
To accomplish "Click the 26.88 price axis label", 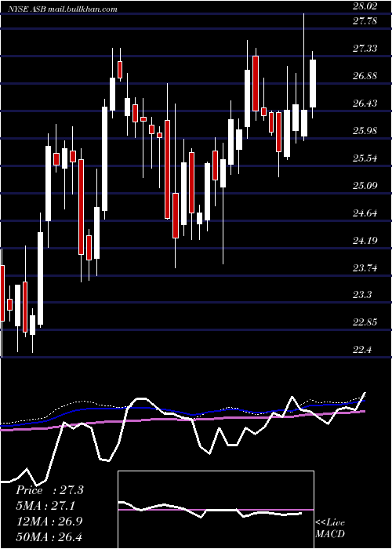I will pos(365,76).
